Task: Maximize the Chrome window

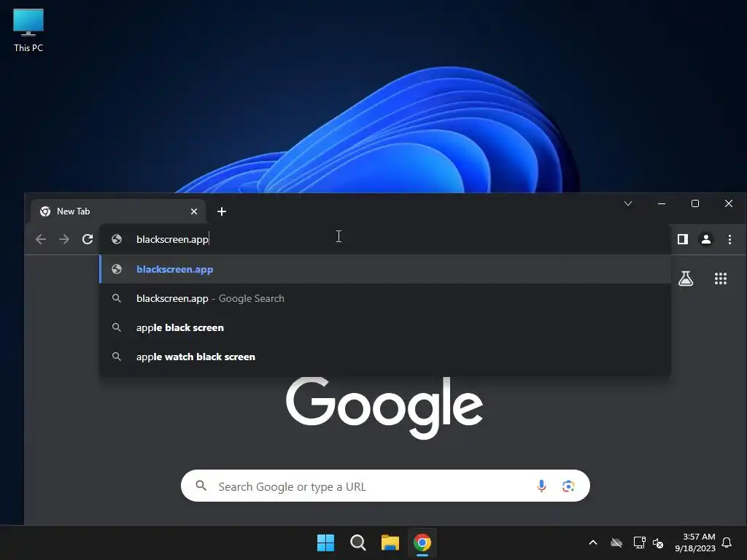Action: coord(695,204)
